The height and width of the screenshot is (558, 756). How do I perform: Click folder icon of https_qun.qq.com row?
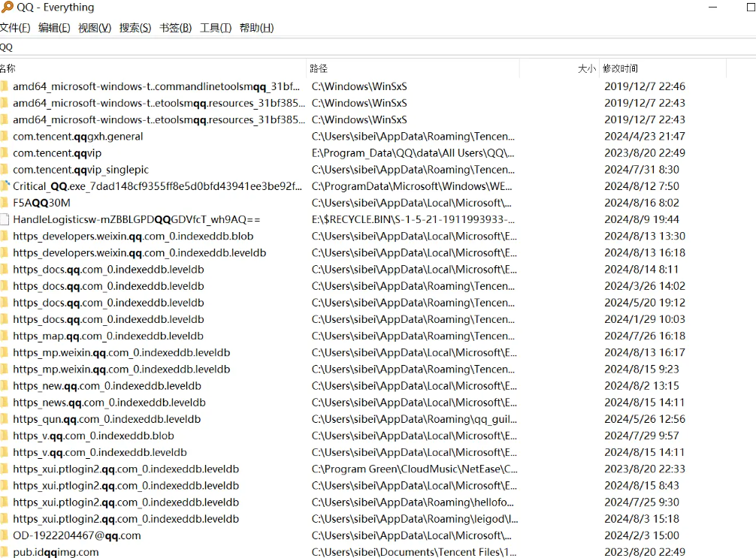point(5,419)
